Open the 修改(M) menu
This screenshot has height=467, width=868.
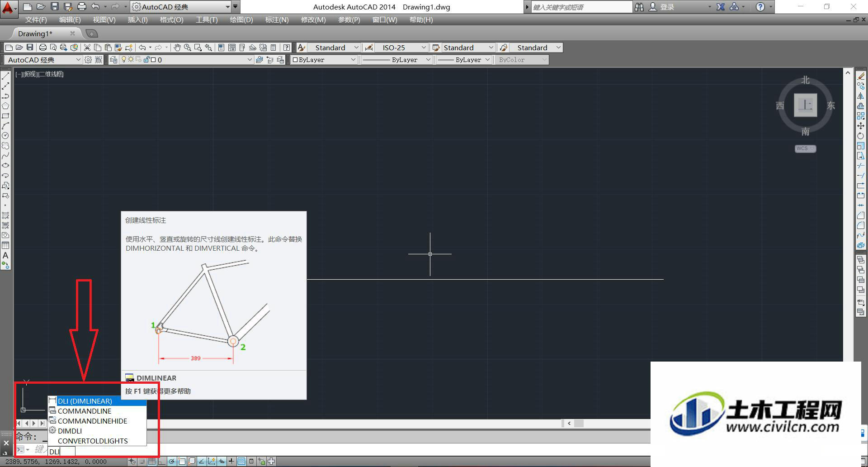[313, 20]
